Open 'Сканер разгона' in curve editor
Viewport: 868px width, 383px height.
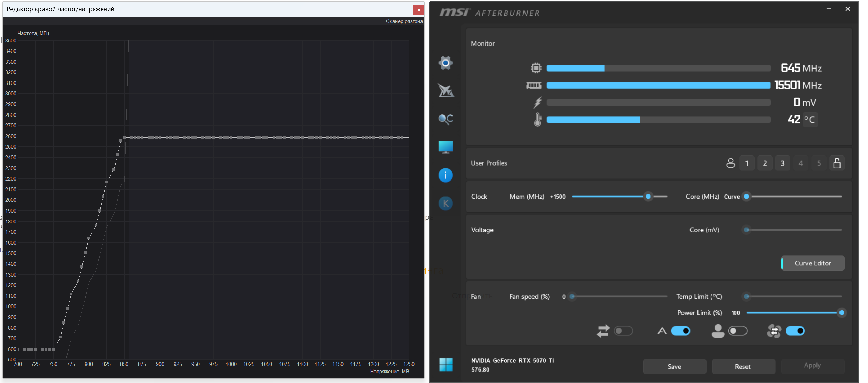point(404,21)
